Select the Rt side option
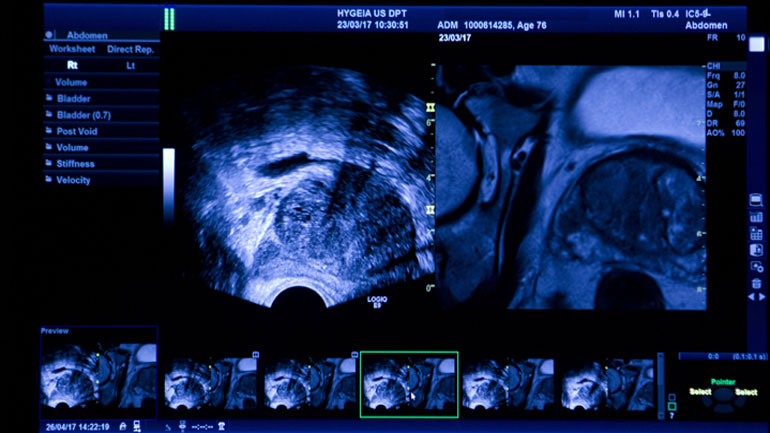This screenshot has width=770, height=433. click(71, 65)
